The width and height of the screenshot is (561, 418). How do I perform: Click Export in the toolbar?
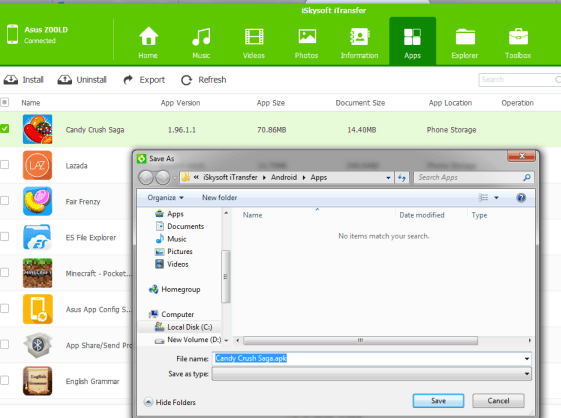click(x=144, y=79)
